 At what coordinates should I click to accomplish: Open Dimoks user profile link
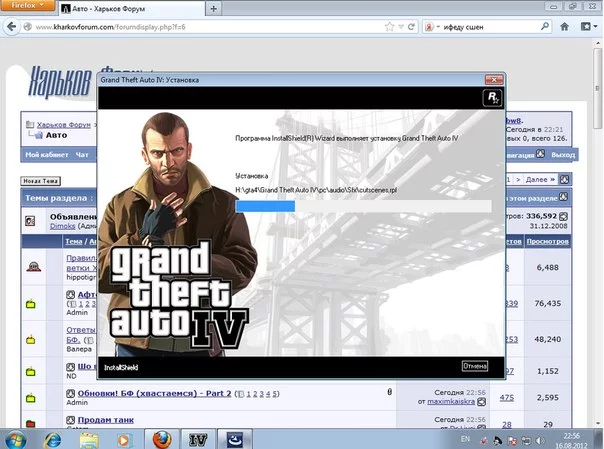pyautogui.click(x=62, y=226)
